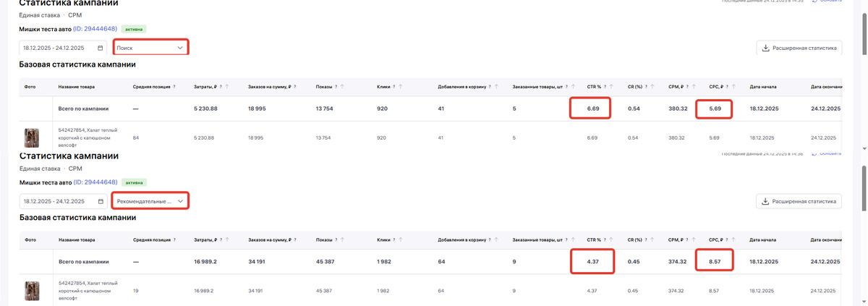Click total spend value 5 230.88
This screenshot has height=306, width=868.
[206, 109]
